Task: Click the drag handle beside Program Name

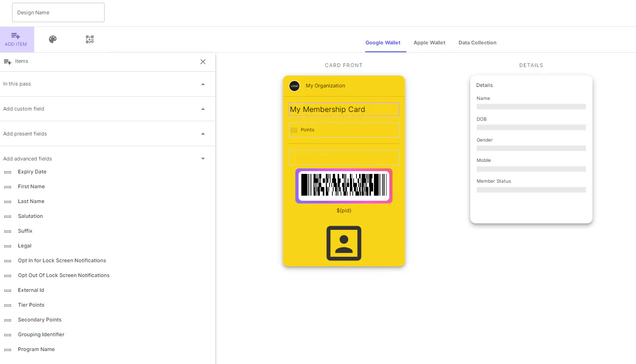Action: coord(7,350)
